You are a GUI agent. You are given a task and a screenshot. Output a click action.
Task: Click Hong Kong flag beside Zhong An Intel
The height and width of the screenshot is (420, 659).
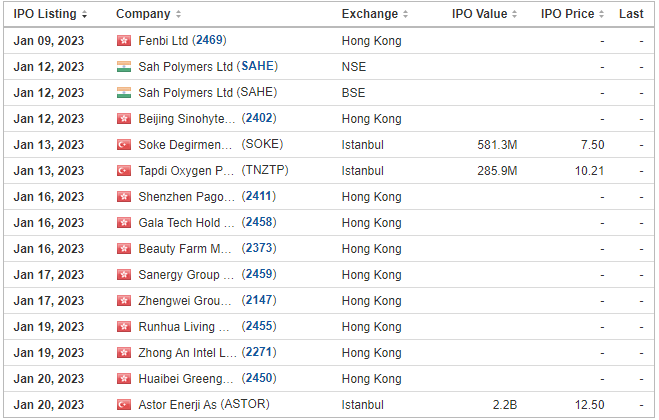pyautogui.click(x=124, y=353)
